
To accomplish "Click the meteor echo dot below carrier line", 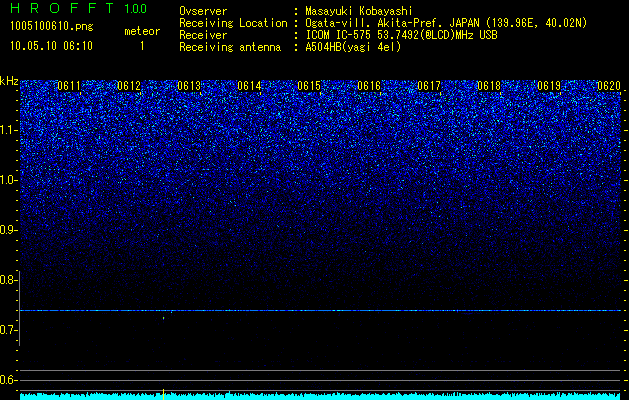I will pyautogui.click(x=164, y=318).
